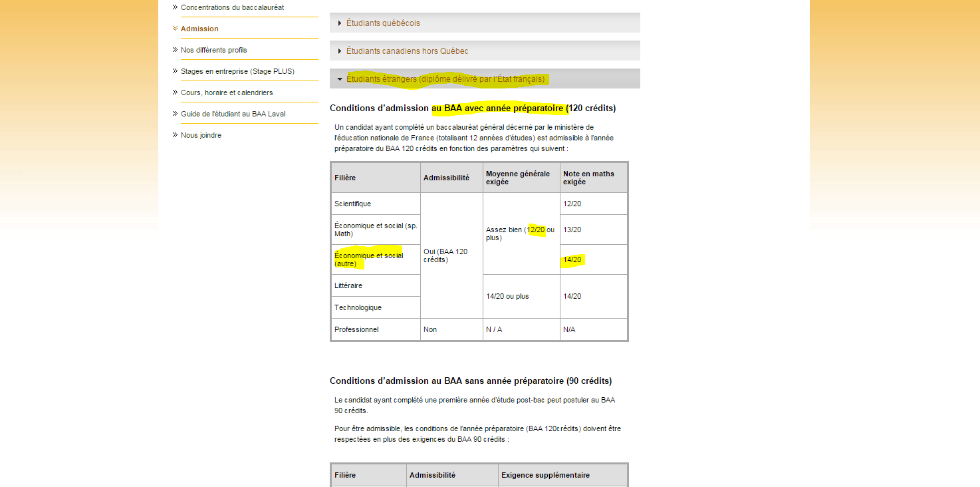Click the BAA sans année préparatoire heading
Screen dimensions: 980x487
point(470,381)
